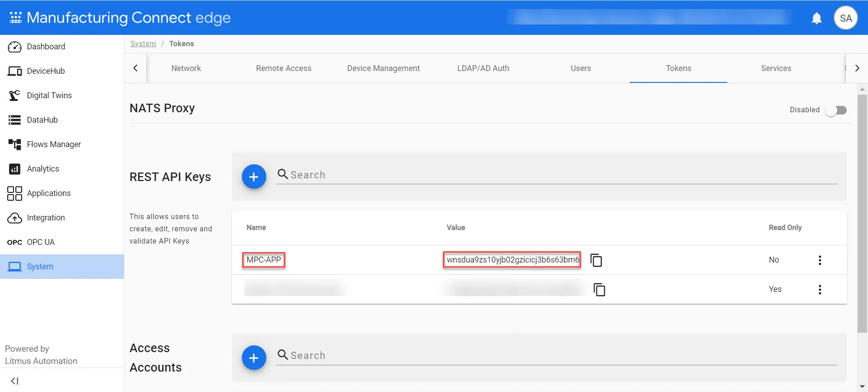Click the Integration cloud upload icon

tap(14, 218)
